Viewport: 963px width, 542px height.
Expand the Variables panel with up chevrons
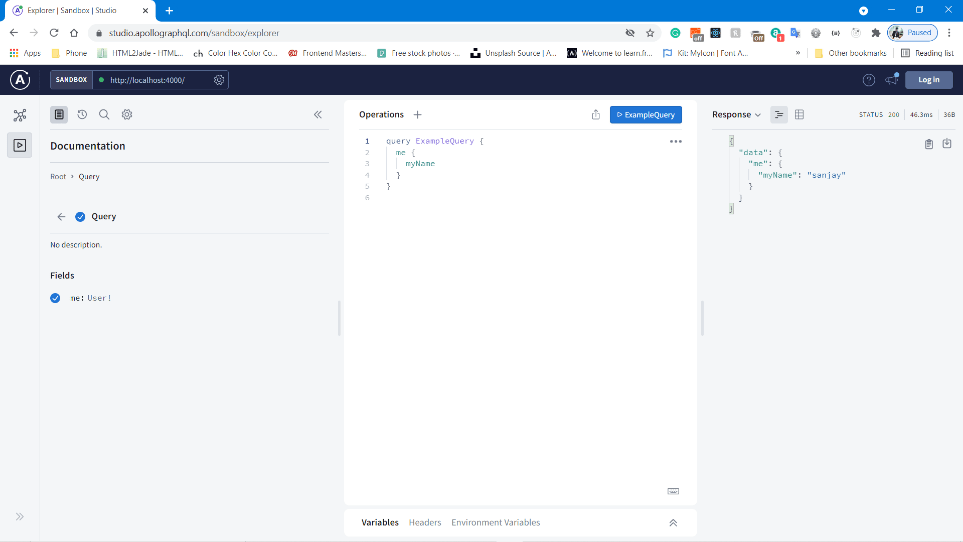click(x=673, y=523)
